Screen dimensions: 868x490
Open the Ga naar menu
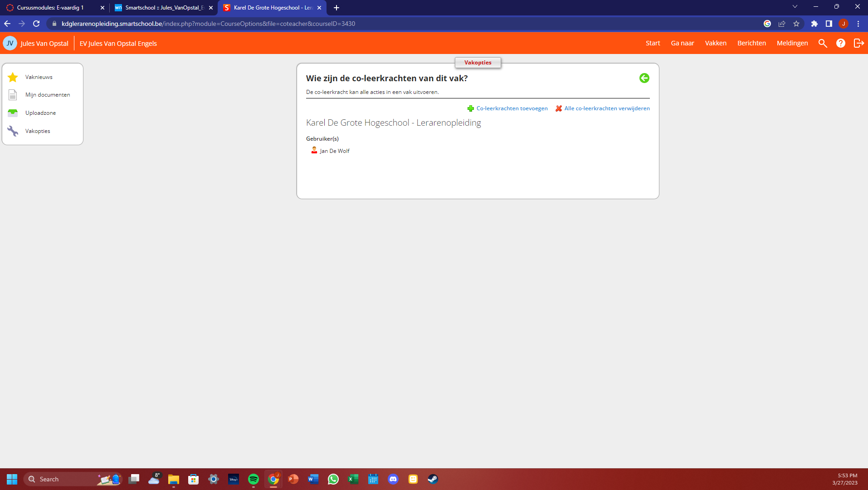(x=682, y=43)
